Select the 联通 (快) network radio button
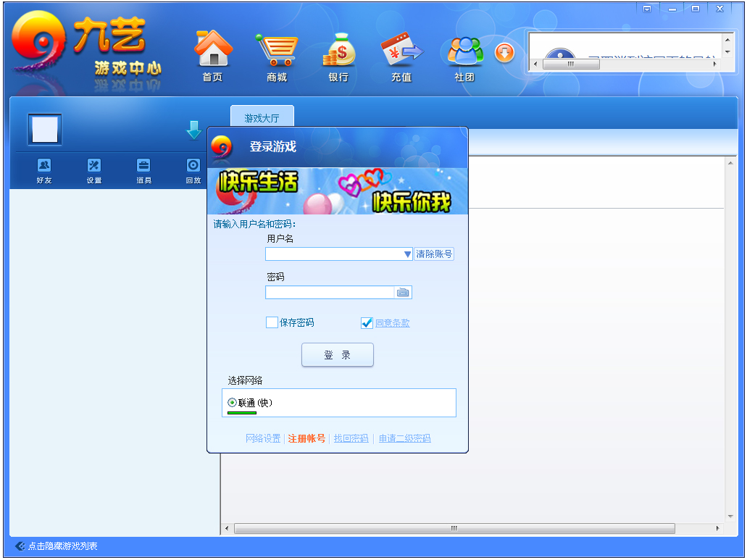 point(232,403)
